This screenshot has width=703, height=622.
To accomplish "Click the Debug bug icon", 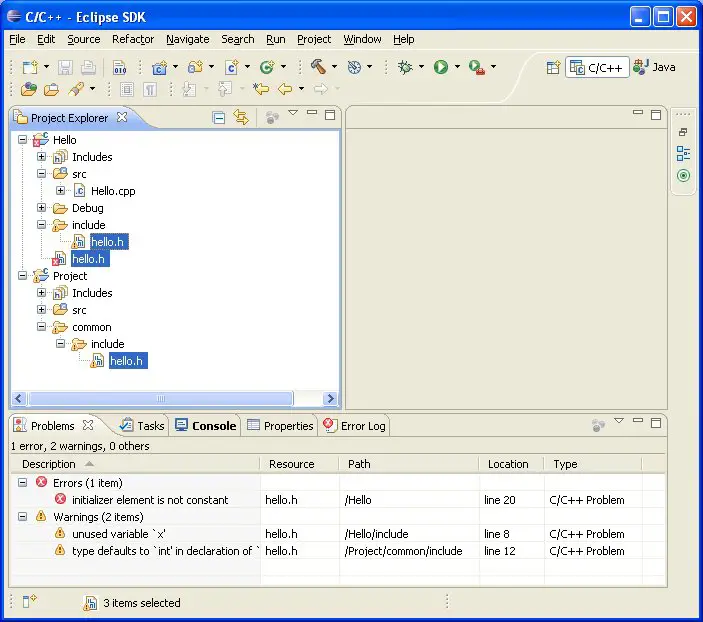I will 405,67.
